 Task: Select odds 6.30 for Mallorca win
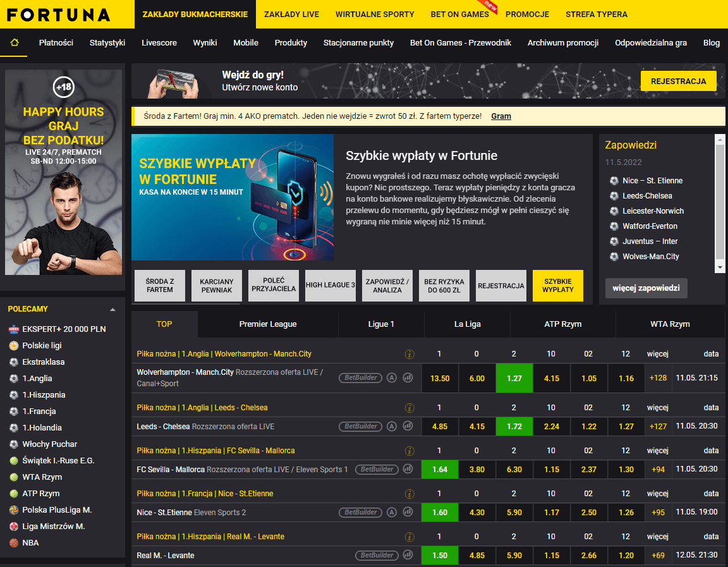[x=514, y=470]
